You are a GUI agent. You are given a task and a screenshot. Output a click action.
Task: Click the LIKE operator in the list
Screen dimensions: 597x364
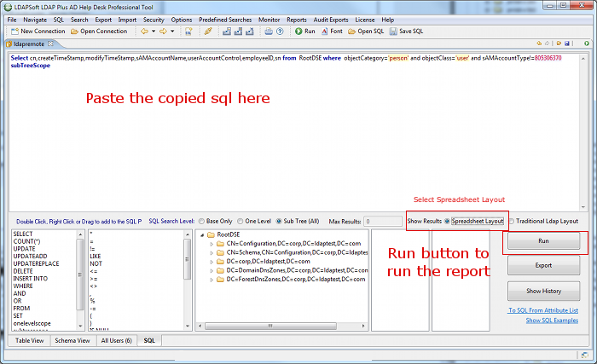(x=96, y=257)
